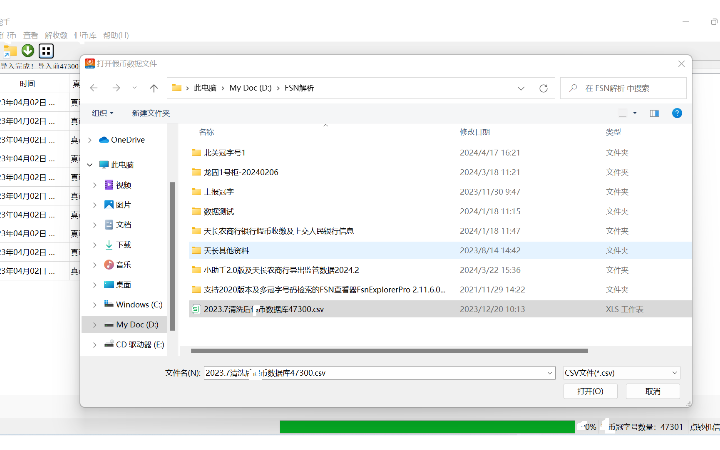Image resolution: width=720 pixels, height=450 pixels.
Task: Click the horizontal scrollbar of file list
Action: tap(389, 351)
